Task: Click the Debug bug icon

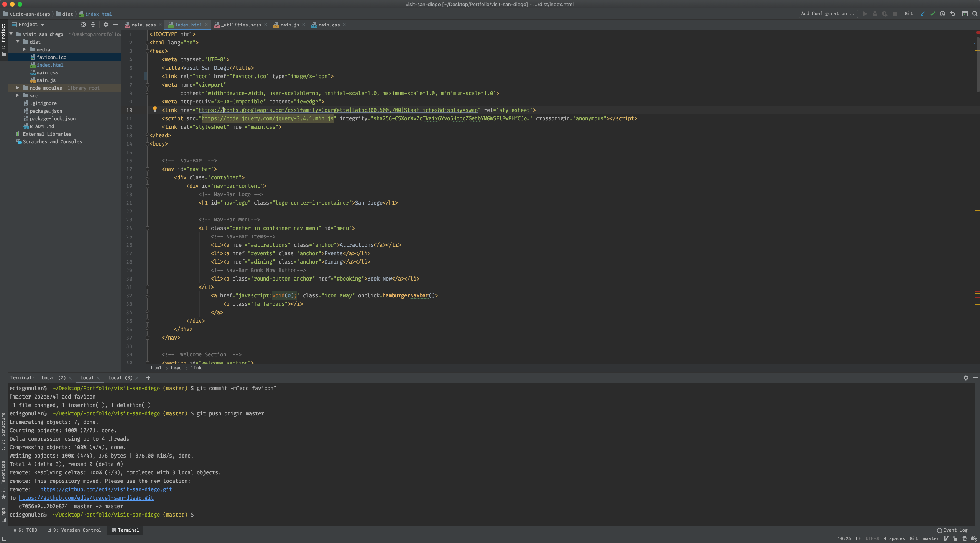Action: (x=875, y=14)
